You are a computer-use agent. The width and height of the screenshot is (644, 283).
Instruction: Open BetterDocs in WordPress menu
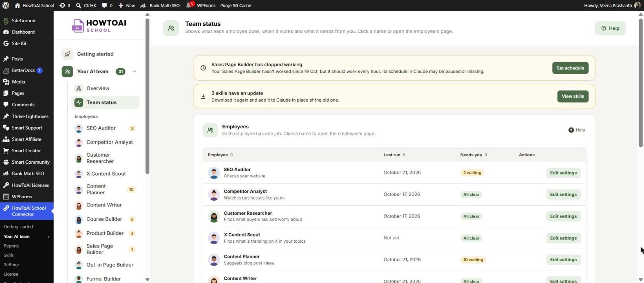23,71
